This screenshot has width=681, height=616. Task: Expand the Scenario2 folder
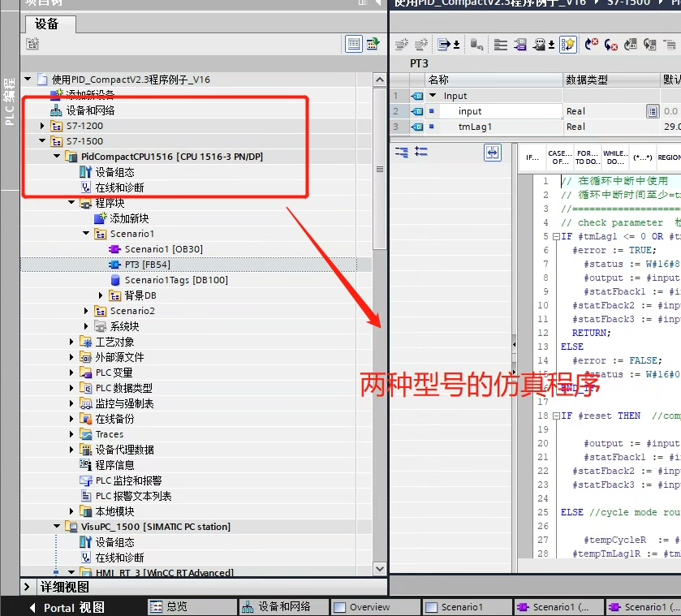(x=86, y=311)
